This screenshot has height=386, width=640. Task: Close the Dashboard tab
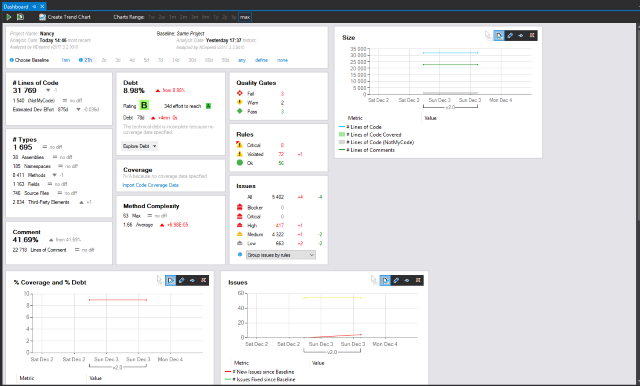tap(42, 7)
